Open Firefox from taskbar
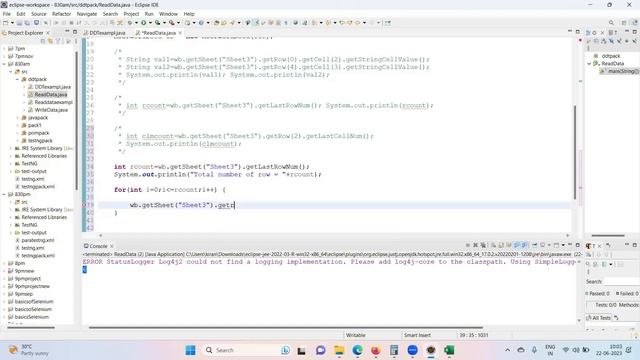The image size is (640, 360). click(x=376, y=350)
